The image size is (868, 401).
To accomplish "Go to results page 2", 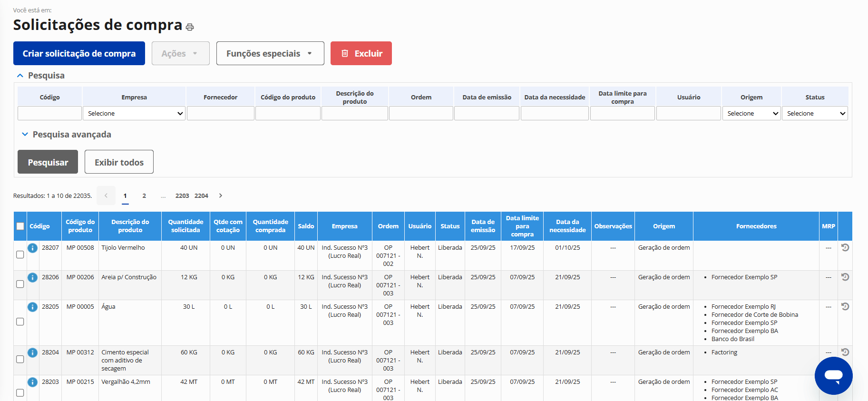I will pos(144,196).
